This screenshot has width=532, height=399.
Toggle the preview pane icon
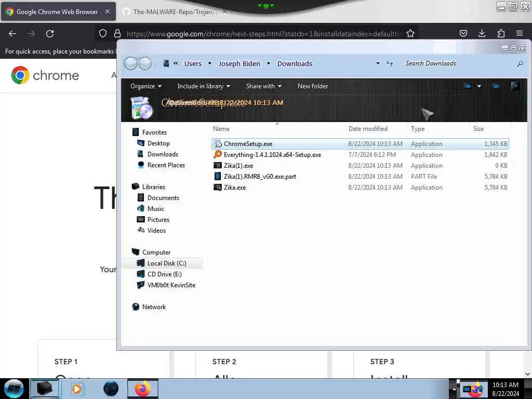point(496,86)
